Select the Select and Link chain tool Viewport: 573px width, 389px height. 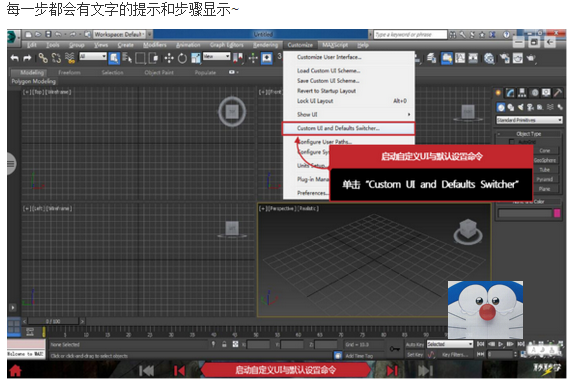[43, 58]
